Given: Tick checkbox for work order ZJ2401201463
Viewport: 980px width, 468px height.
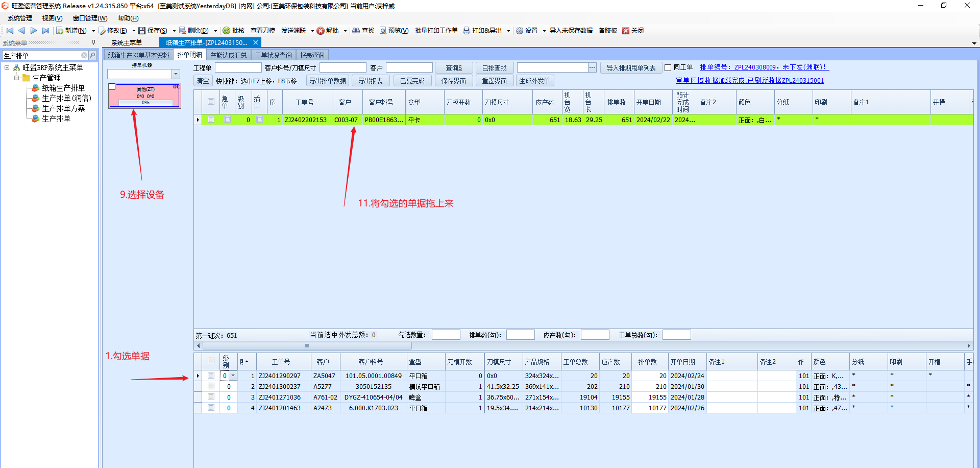Looking at the screenshot, I should (x=211, y=408).
